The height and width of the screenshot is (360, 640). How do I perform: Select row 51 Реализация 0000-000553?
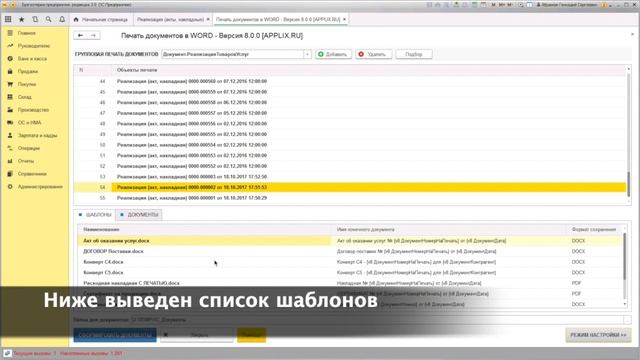coord(350,156)
